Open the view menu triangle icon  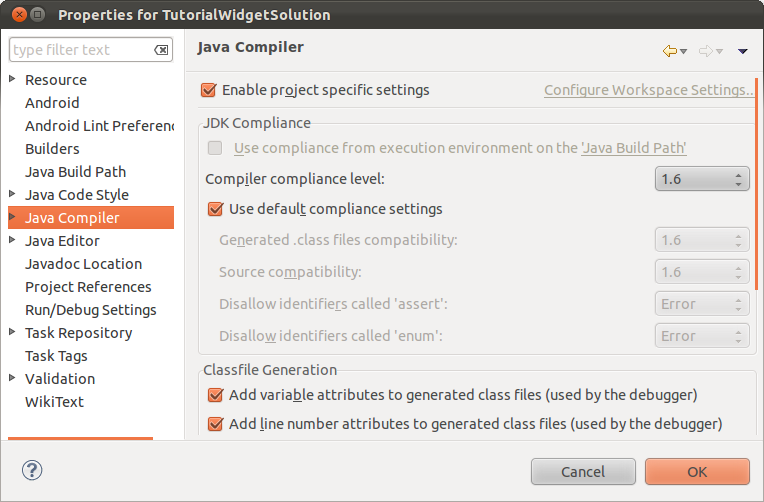pos(743,51)
